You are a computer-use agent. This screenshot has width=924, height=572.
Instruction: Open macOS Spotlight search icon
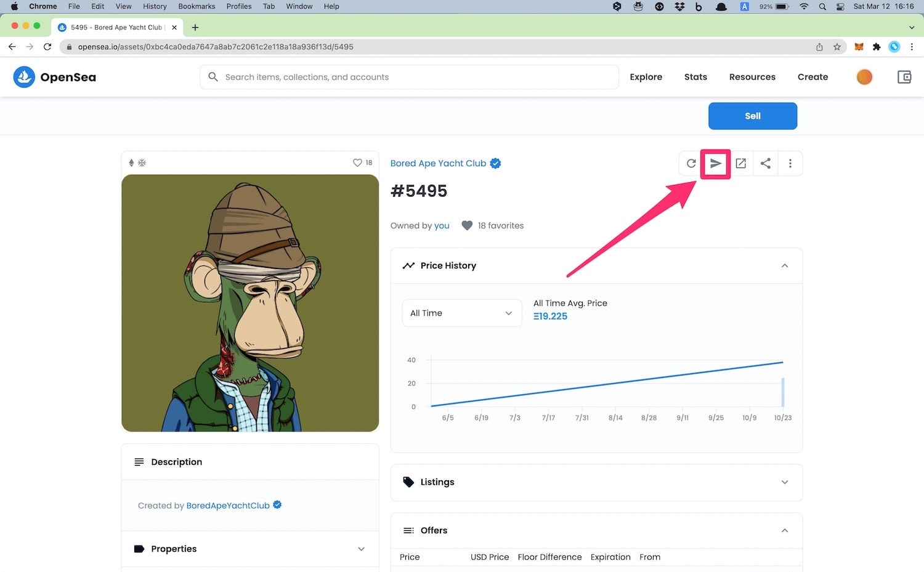tap(822, 6)
